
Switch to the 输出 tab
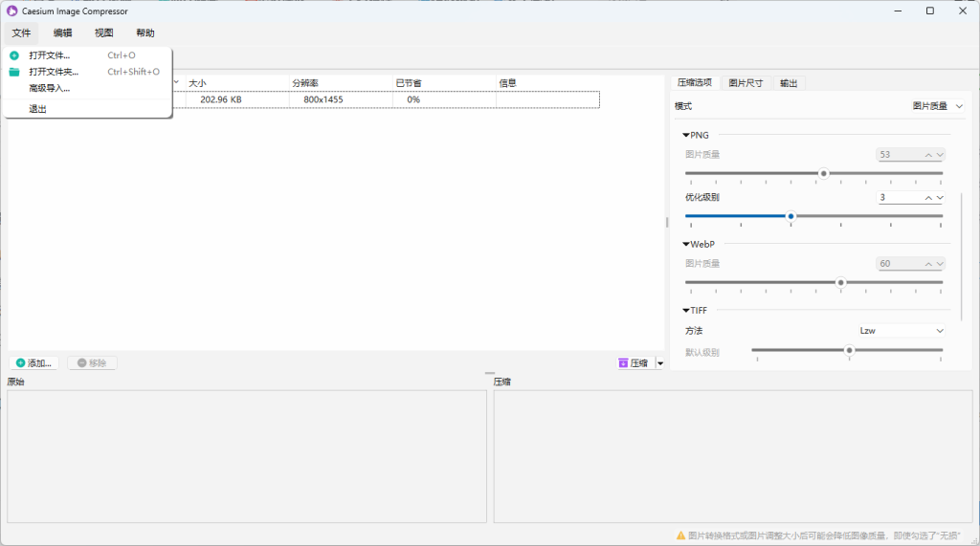pos(789,83)
